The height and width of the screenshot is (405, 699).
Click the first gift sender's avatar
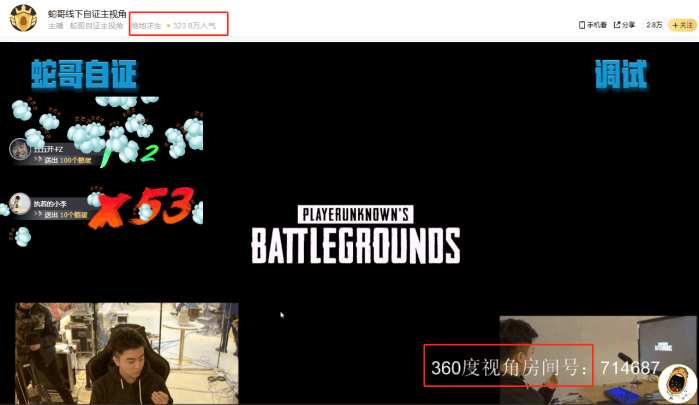pyautogui.click(x=19, y=149)
